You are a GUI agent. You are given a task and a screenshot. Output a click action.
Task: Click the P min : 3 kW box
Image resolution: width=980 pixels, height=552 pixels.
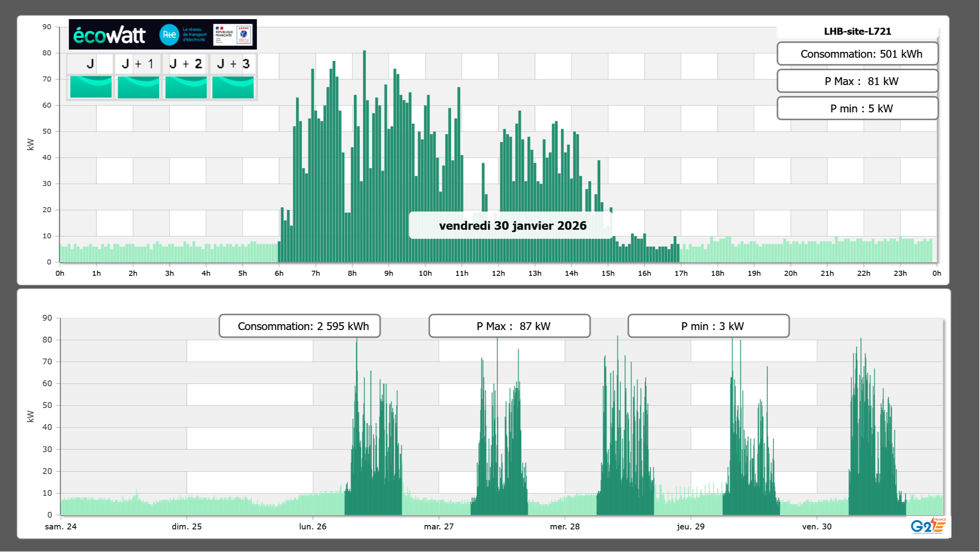click(x=708, y=326)
